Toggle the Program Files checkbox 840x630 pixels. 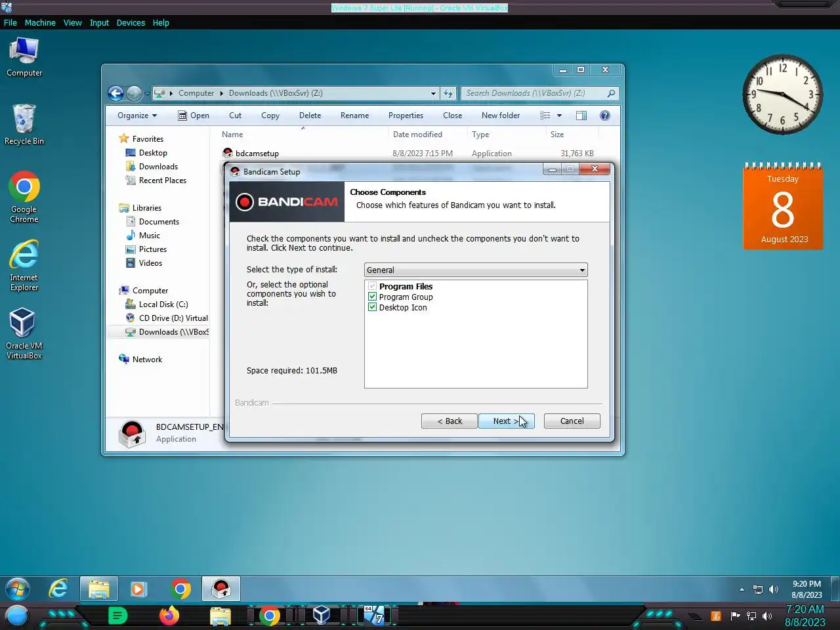click(x=372, y=286)
